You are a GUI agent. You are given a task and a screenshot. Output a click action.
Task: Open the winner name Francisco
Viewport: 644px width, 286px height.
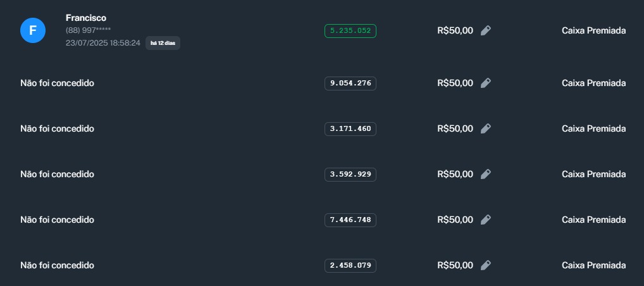(86, 18)
